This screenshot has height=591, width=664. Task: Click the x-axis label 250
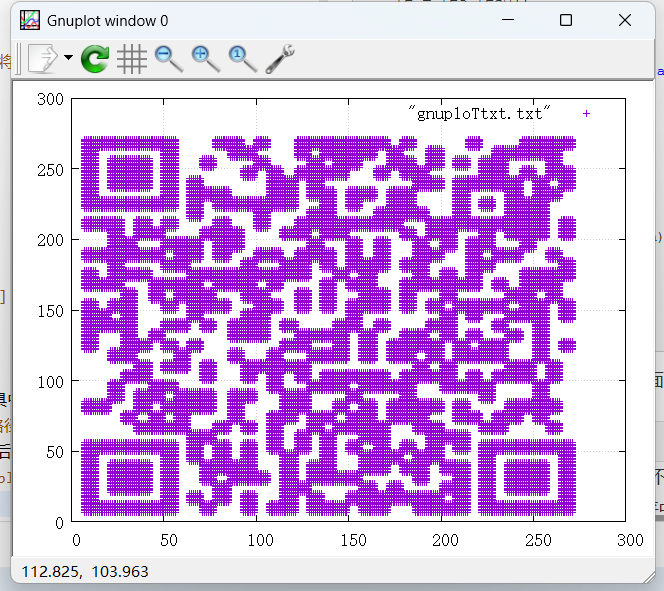click(538, 540)
